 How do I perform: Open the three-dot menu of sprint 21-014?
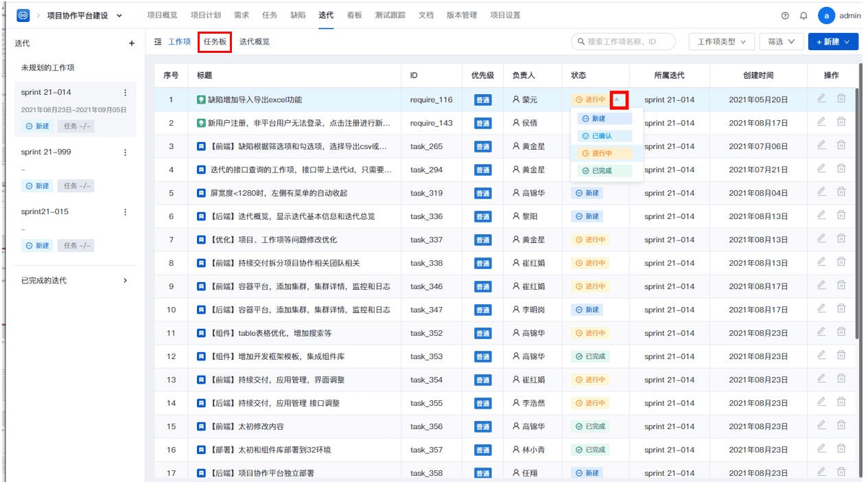coord(125,93)
